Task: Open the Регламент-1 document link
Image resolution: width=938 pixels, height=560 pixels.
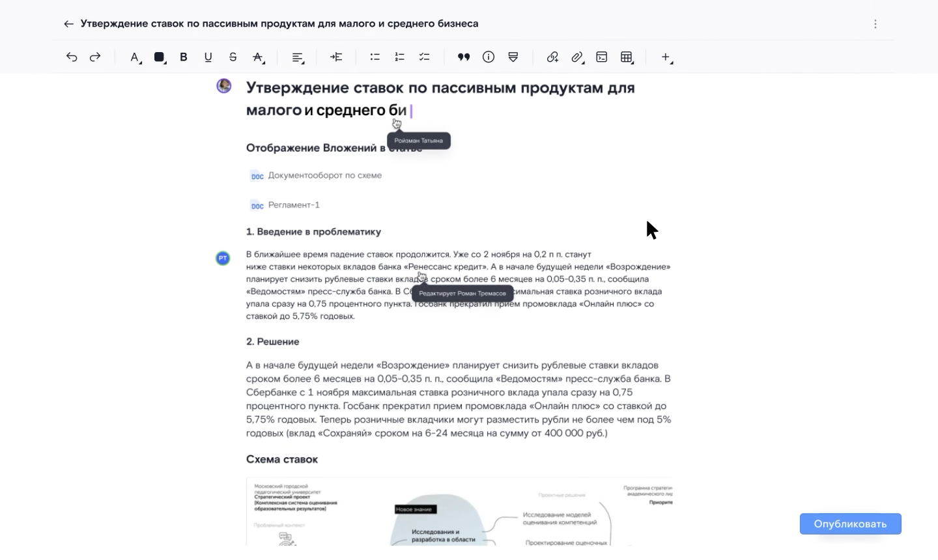Action: click(x=294, y=204)
